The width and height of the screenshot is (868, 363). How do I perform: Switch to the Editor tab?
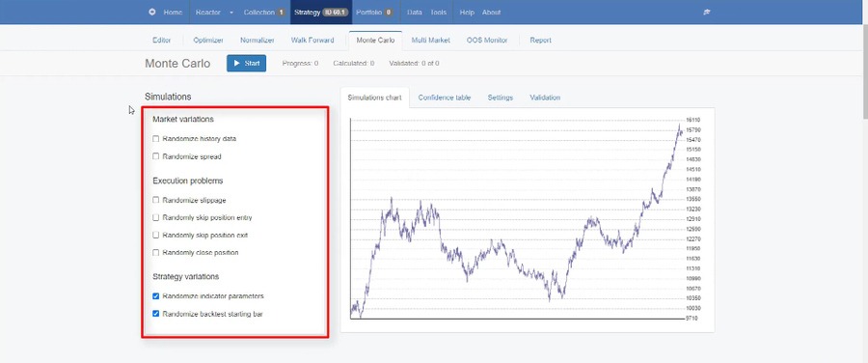tap(162, 40)
